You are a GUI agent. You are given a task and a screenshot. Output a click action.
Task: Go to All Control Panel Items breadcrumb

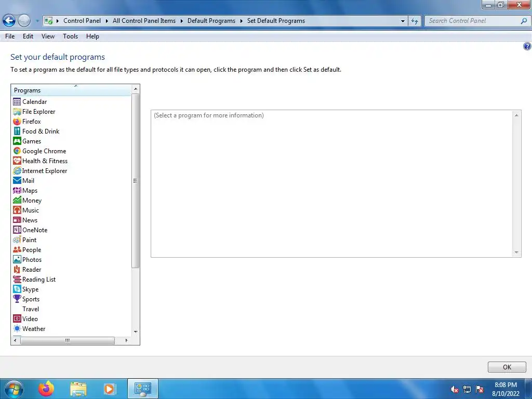click(144, 21)
